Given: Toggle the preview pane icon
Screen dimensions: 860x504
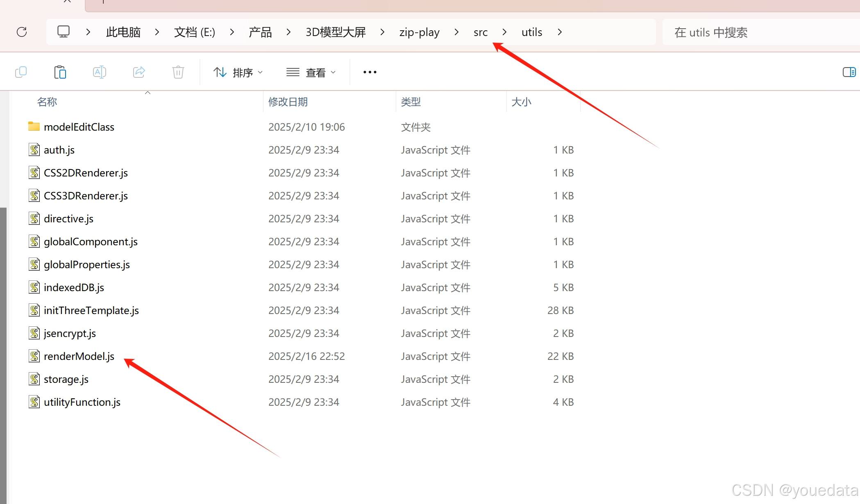Looking at the screenshot, I should click(x=849, y=72).
